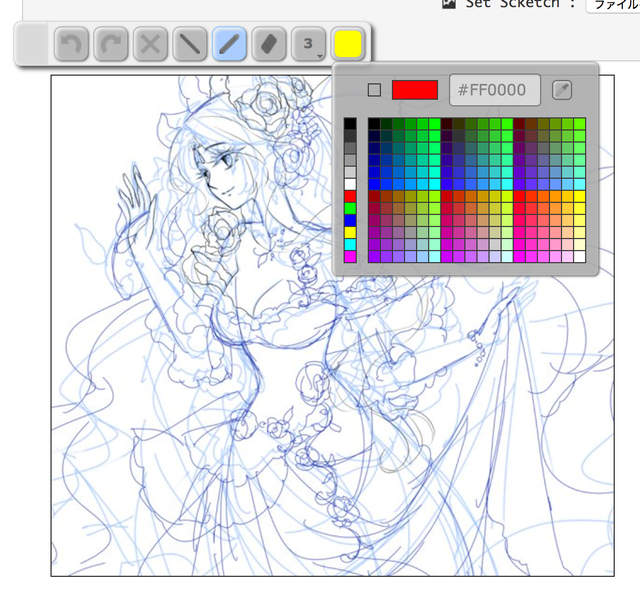The image size is (640, 601).
Task: Clear the canvas with the X button
Action: tap(150, 44)
